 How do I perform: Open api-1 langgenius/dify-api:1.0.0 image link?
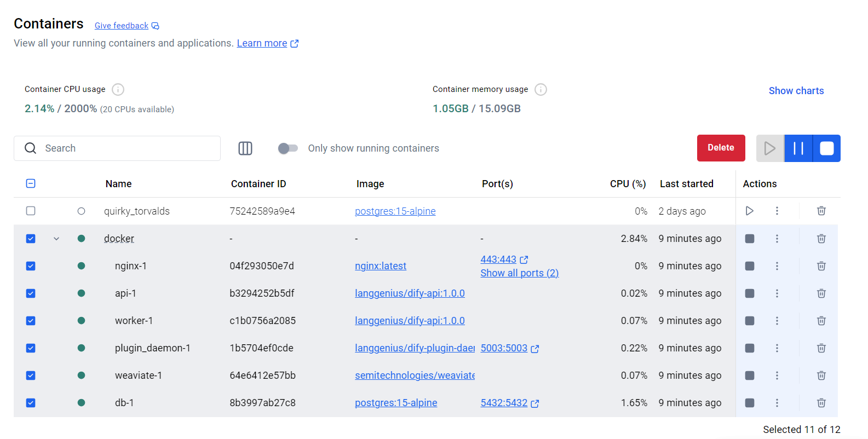click(410, 293)
